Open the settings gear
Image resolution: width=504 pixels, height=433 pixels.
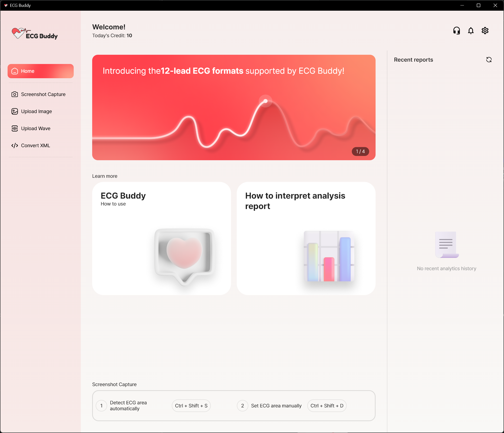(485, 31)
